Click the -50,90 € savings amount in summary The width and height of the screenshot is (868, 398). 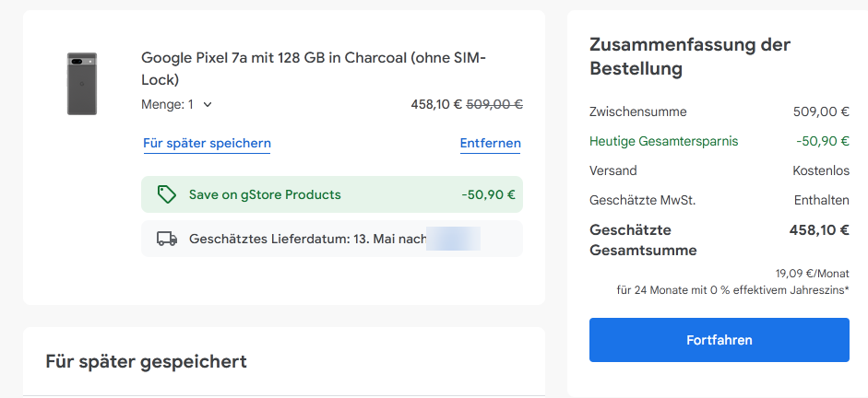[823, 142]
